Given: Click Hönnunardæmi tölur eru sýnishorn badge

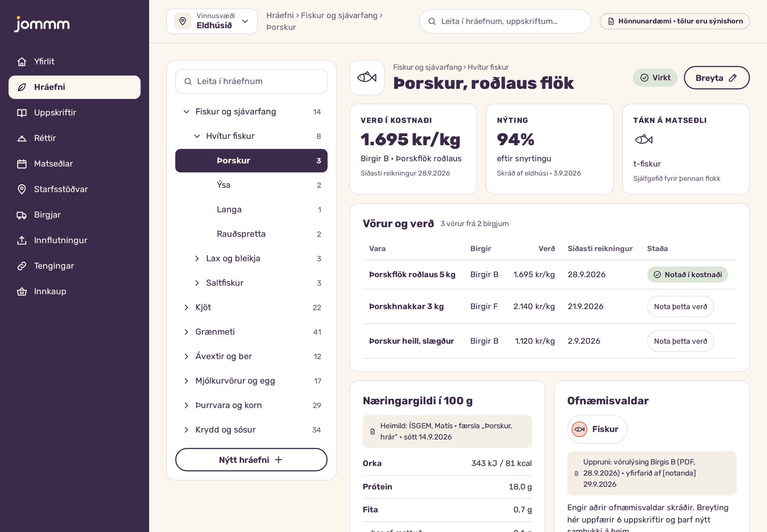Looking at the screenshot, I should tap(675, 21).
